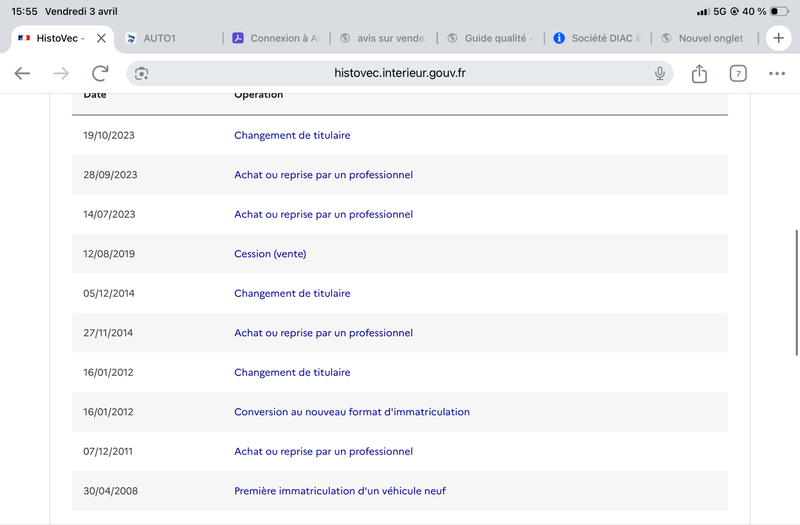800x525 pixels.
Task: Go back to the previous page
Action: point(22,73)
